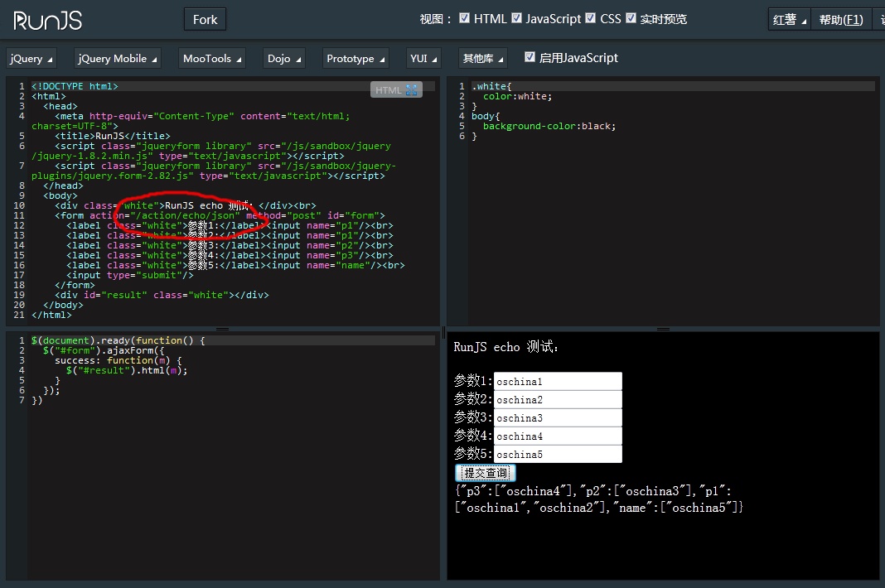Toggle the HTML view checkbox
Image resolution: width=885 pixels, height=588 pixels.
point(464,18)
